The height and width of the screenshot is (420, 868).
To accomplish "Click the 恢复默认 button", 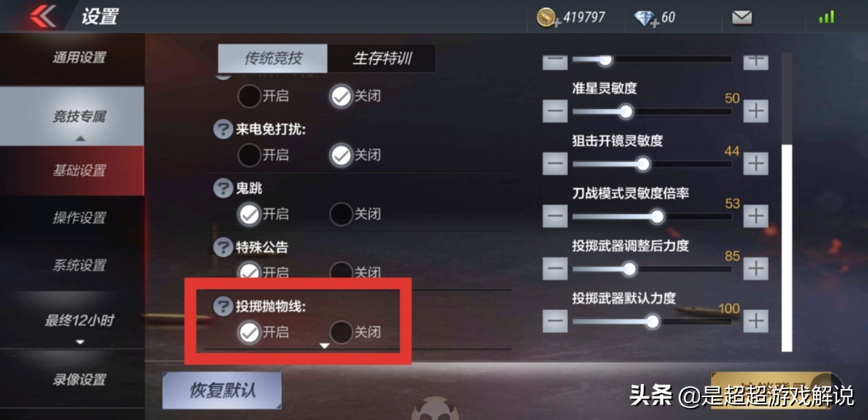I will pyautogui.click(x=223, y=390).
